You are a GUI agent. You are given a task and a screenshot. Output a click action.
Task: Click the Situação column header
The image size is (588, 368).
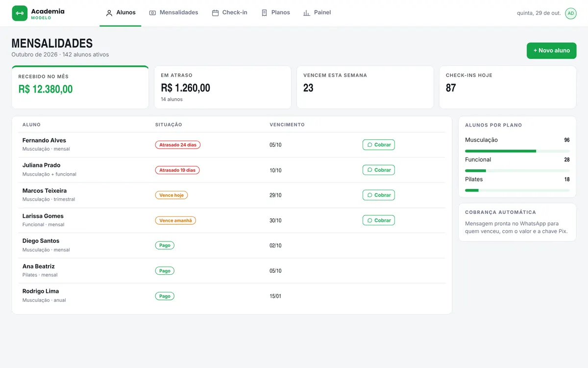169,125
